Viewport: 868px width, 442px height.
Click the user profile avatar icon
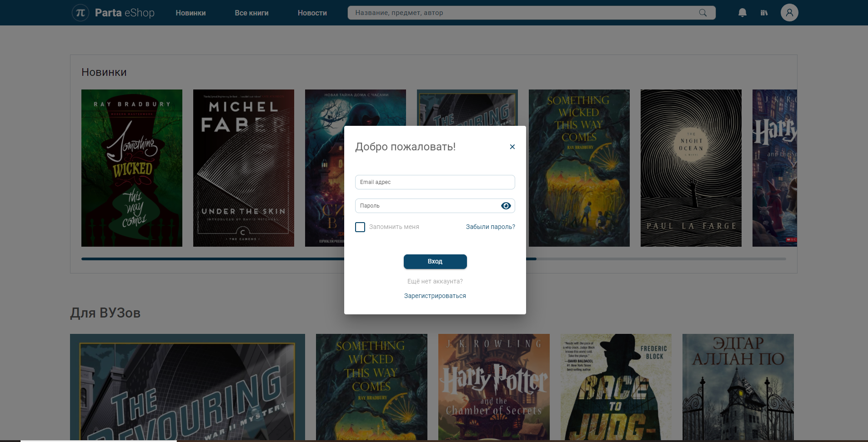pos(789,13)
